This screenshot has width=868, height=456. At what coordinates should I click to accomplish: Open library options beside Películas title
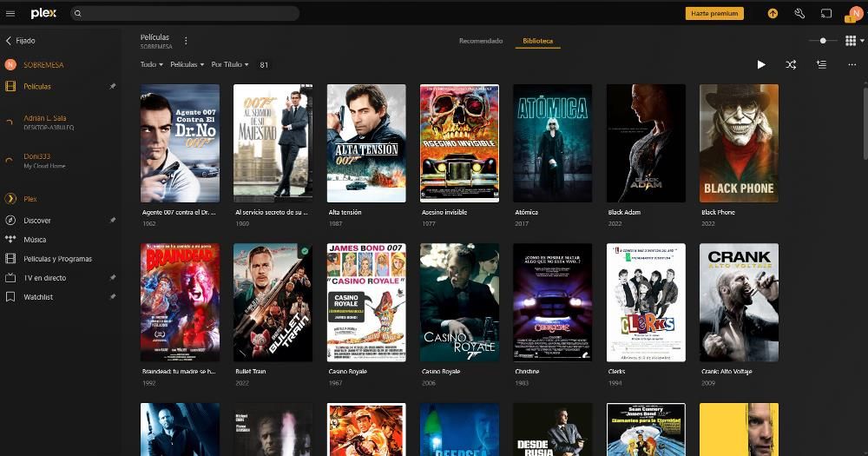186,41
